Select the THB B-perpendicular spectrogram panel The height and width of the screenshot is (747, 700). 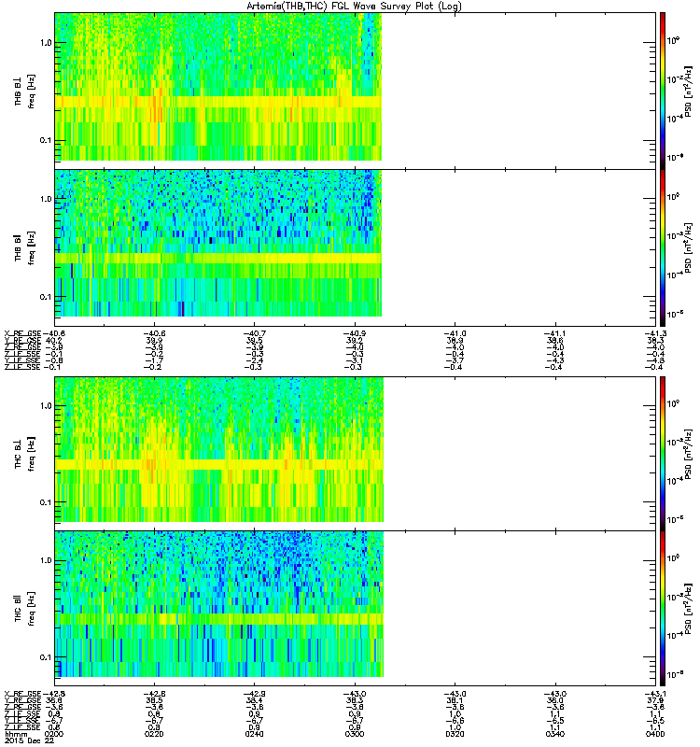[x=355, y=91]
